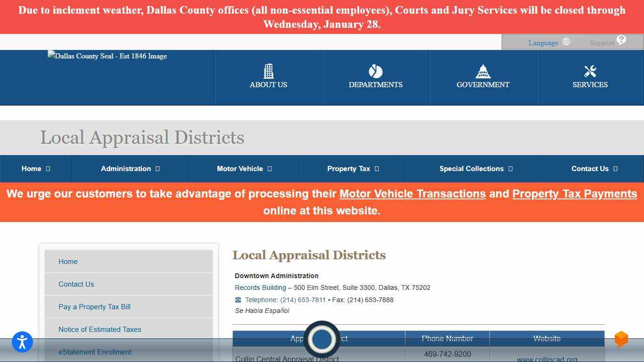Open the Motor Vehicle Transactions link
Image resolution: width=644 pixels, height=362 pixels.
coord(413,194)
